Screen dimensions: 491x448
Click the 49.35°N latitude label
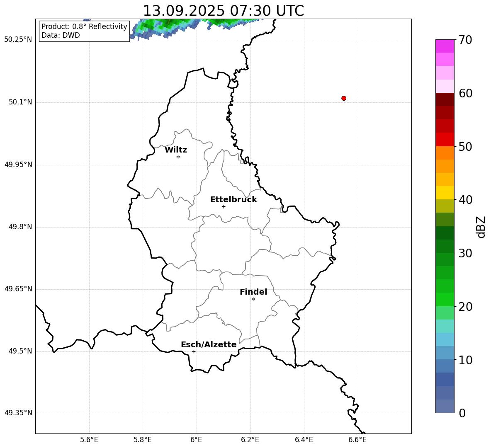[18, 413]
